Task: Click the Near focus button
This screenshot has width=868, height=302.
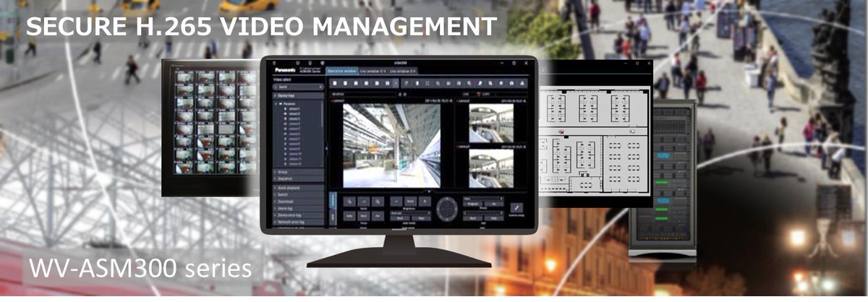Action: 364,216
